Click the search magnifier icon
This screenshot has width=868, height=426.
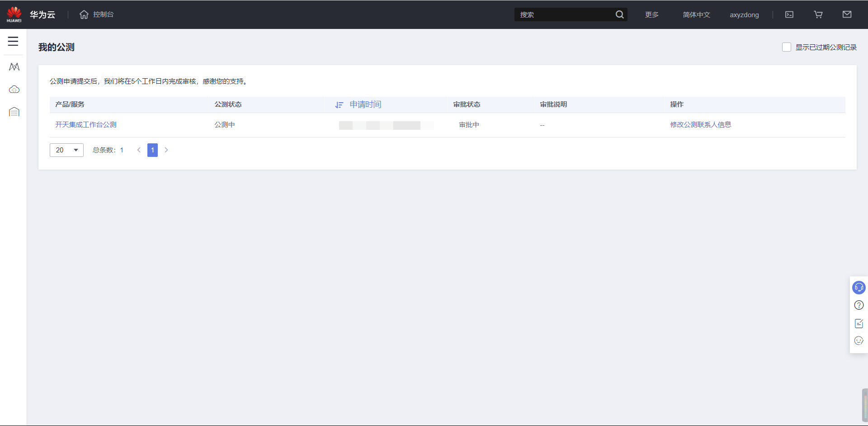point(619,14)
